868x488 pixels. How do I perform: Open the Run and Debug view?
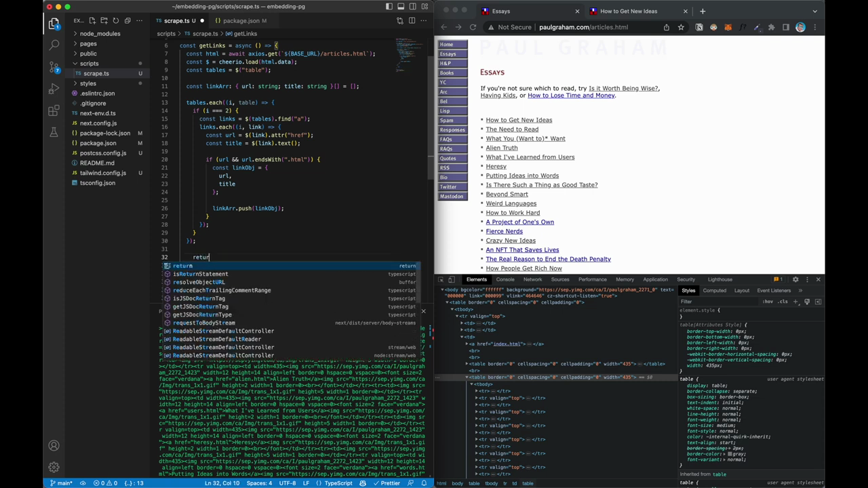coord(54,89)
